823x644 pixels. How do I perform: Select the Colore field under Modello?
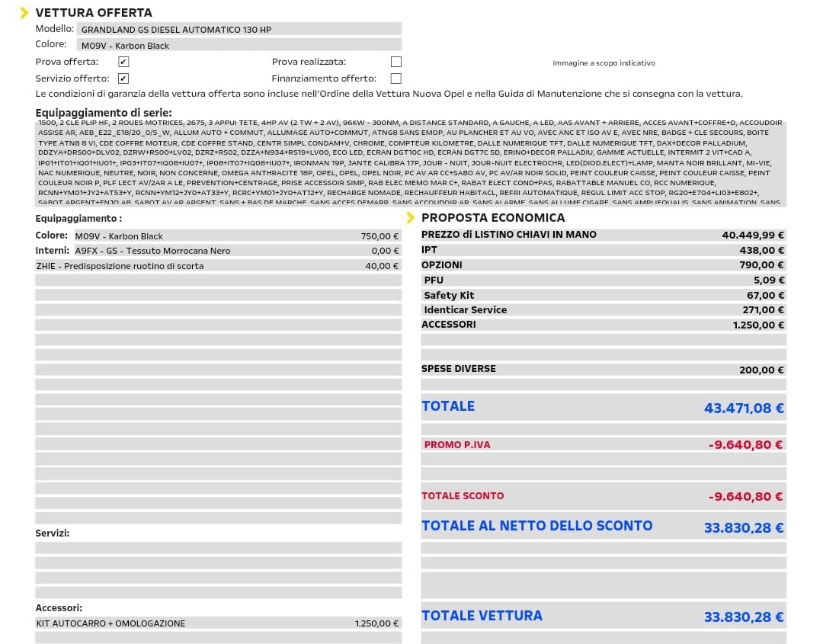tap(239, 46)
